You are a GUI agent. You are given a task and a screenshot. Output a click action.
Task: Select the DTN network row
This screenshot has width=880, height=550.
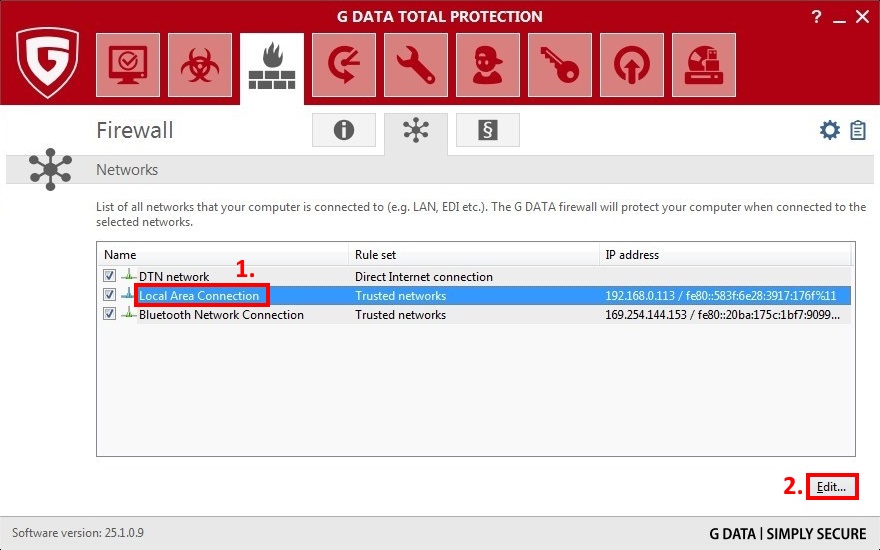click(x=475, y=276)
